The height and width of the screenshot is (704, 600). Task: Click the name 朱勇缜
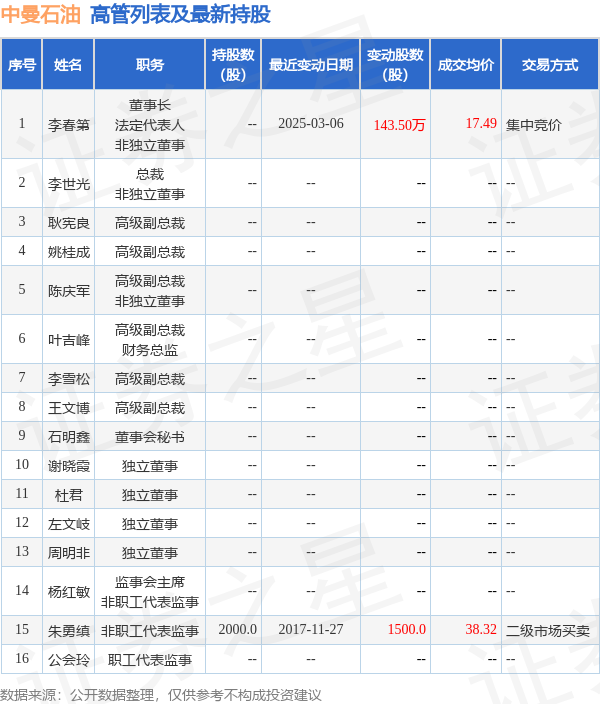pos(69,631)
